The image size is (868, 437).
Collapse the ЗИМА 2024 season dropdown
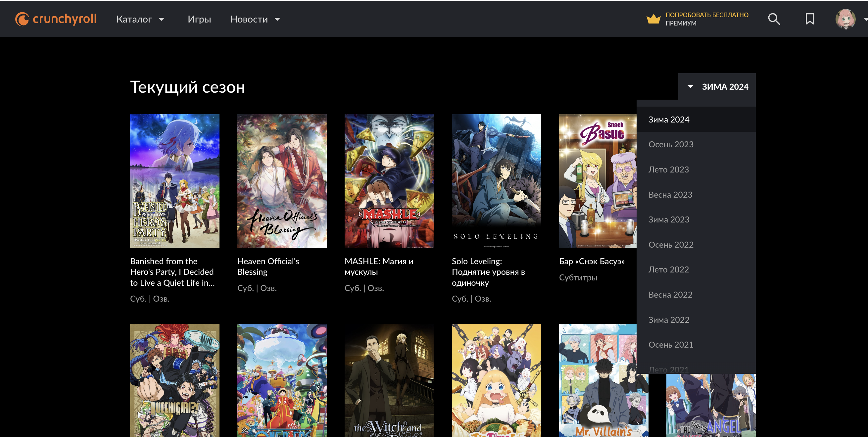pyautogui.click(x=717, y=87)
